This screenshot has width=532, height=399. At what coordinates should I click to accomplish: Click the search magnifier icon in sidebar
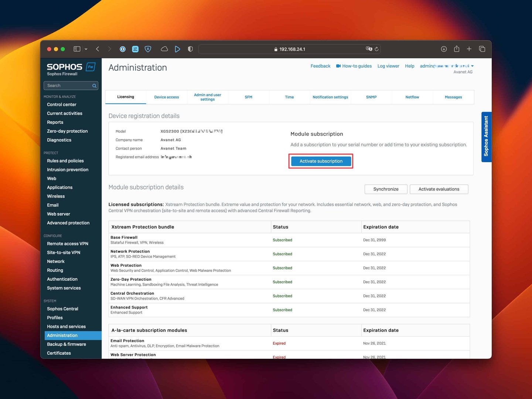point(94,86)
